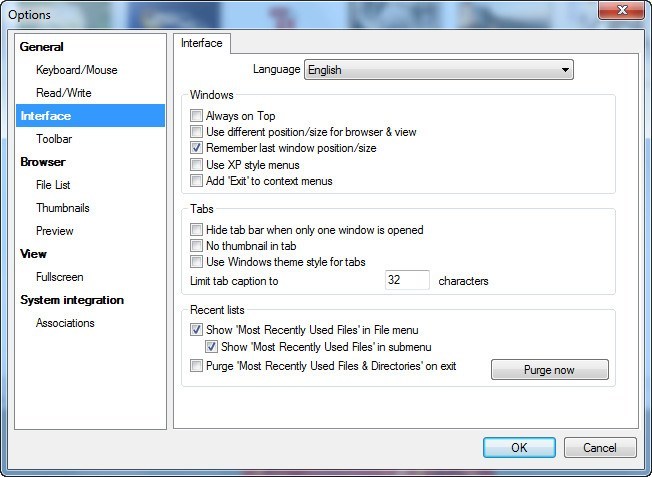The height and width of the screenshot is (477, 652).
Task: Open the Fullscreen settings page
Action: point(59,277)
